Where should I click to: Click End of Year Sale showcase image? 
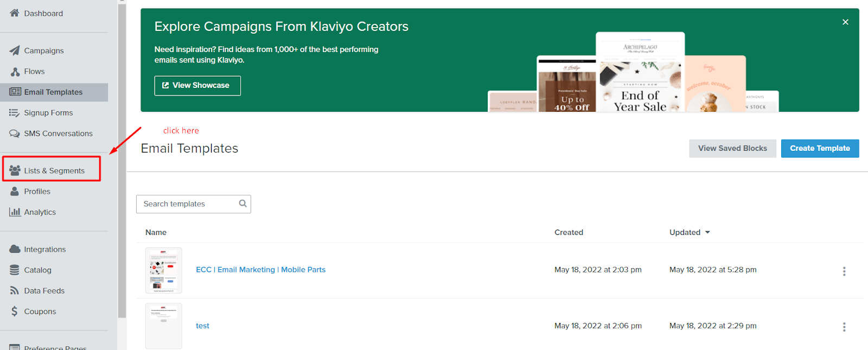tap(640, 72)
